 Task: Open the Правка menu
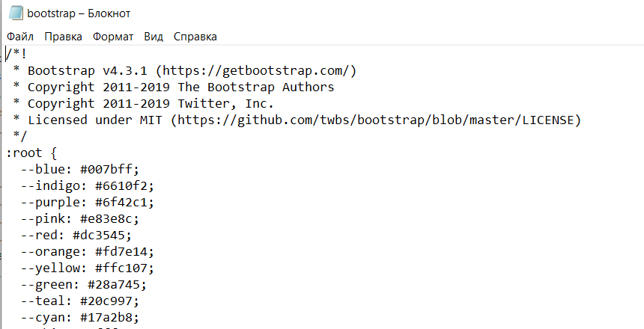pyautogui.click(x=63, y=37)
